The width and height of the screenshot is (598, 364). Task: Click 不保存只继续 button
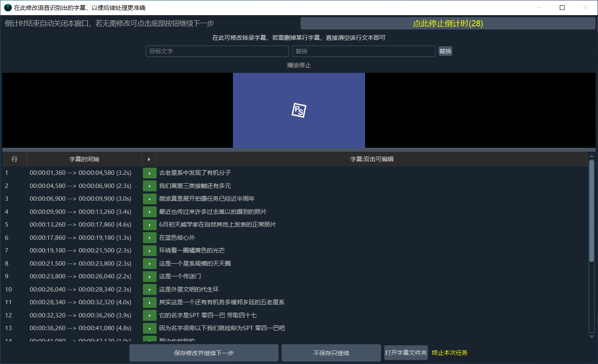point(331,353)
